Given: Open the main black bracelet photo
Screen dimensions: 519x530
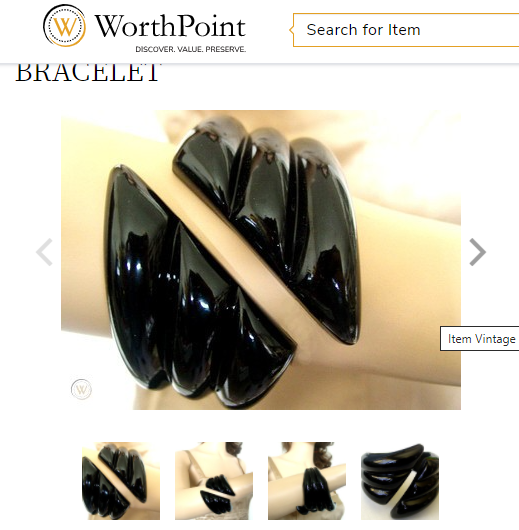Looking at the screenshot, I should click(x=261, y=260).
